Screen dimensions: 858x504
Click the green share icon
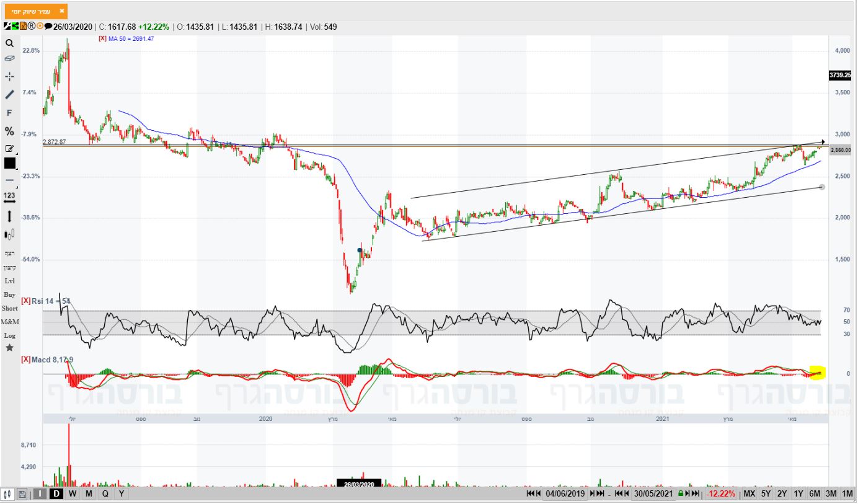tap(15, 26)
